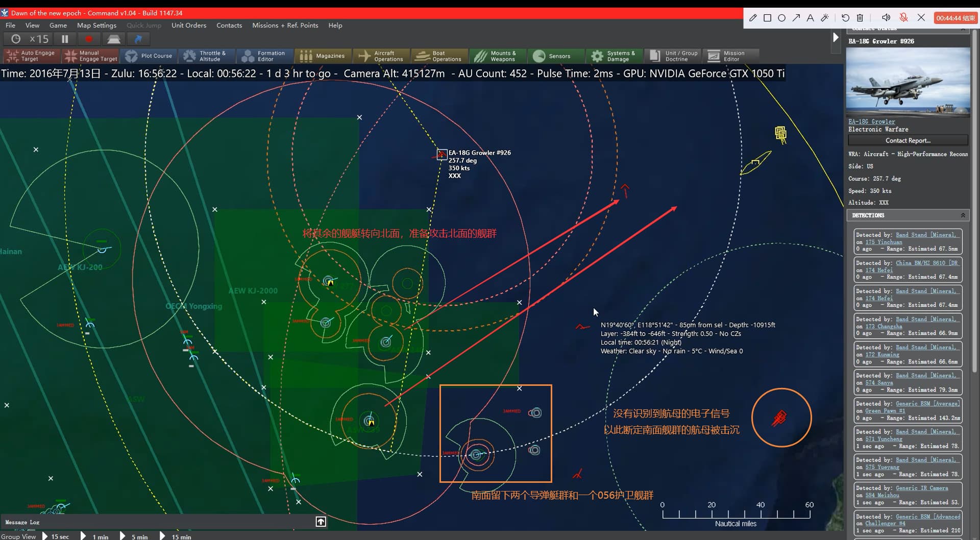The image size is (980, 540).
Task: Pause the simulation
Action: pos(65,39)
